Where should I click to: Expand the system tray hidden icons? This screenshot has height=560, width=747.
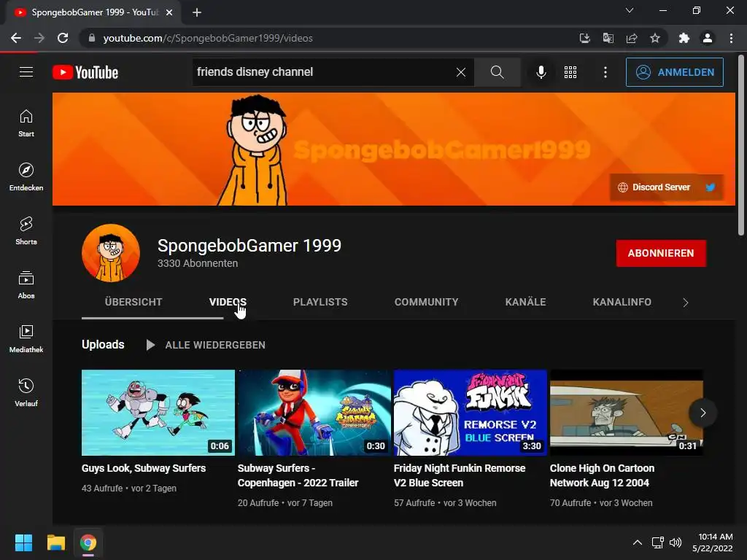(637, 542)
